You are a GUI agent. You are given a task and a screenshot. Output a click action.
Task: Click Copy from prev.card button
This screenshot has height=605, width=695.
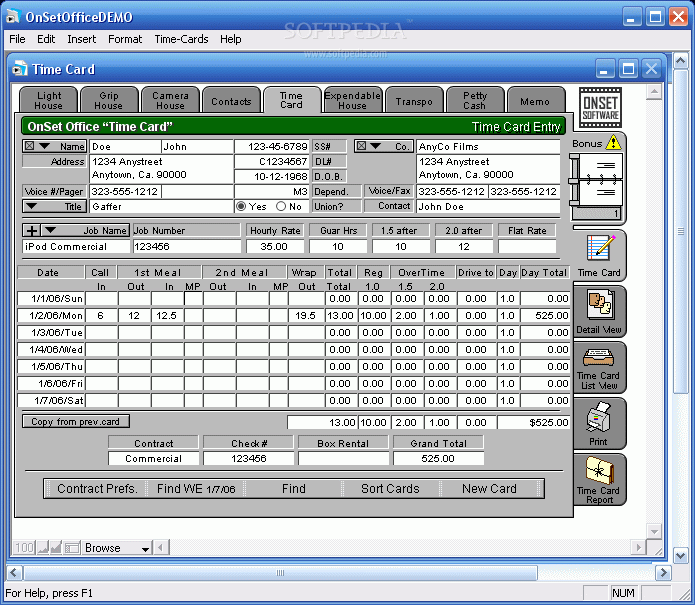coord(76,422)
